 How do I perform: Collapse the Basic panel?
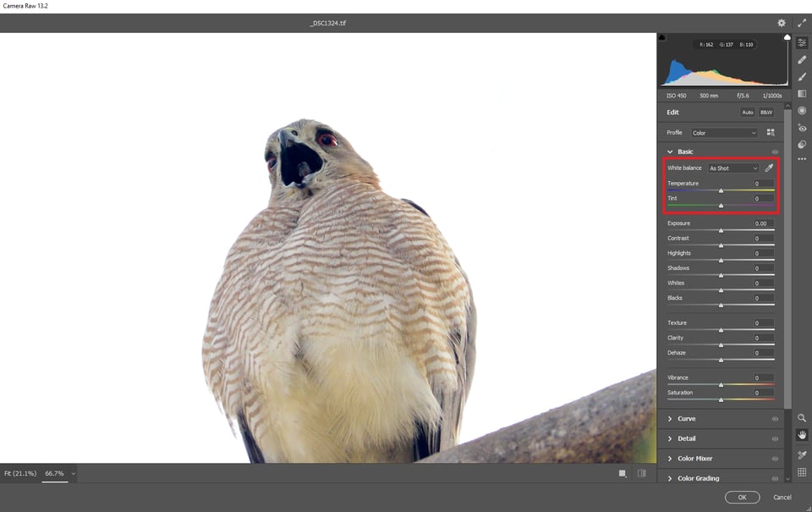[x=670, y=151]
